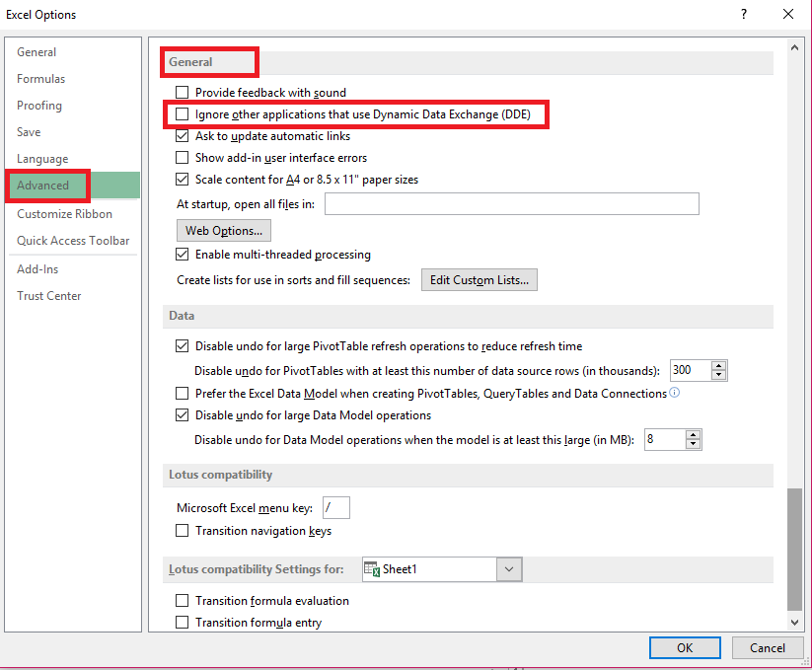Increase Data Model size MB value
The height and width of the screenshot is (670, 812).
[693, 435]
